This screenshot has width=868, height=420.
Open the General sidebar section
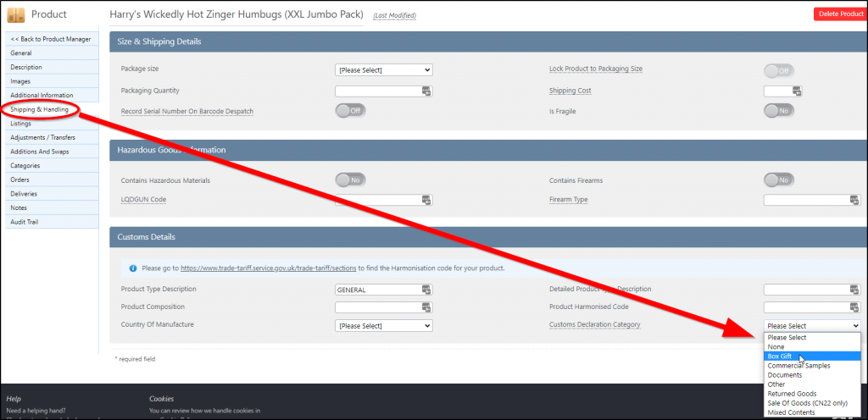tap(52, 53)
